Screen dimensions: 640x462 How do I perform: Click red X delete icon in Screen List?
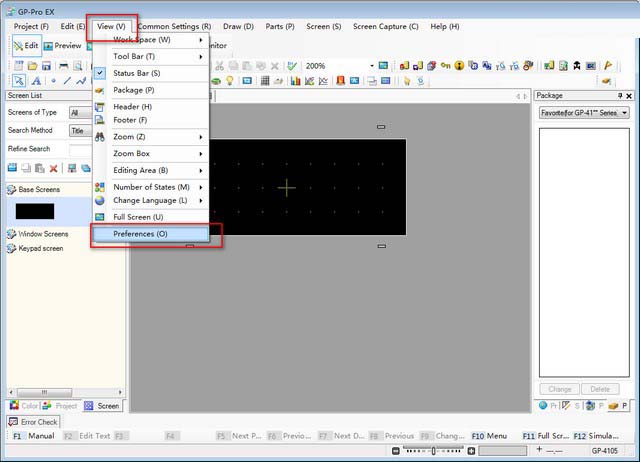tap(53, 168)
